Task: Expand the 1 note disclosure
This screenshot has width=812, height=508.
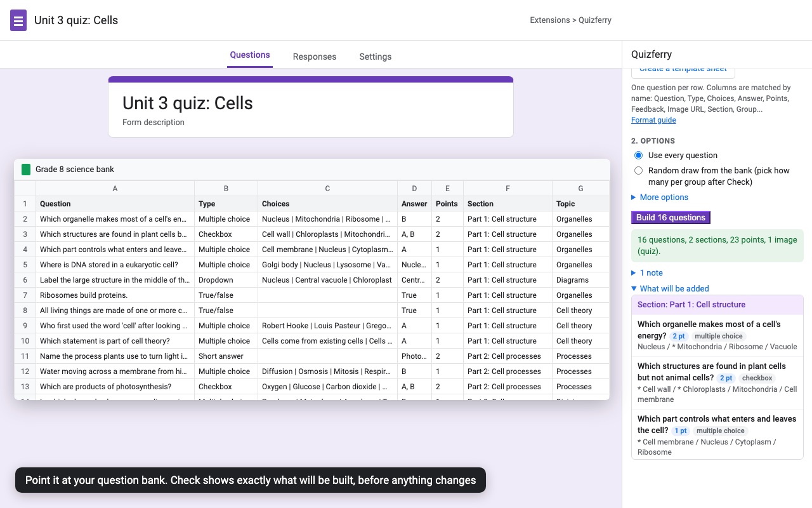Action: click(x=647, y=273)
